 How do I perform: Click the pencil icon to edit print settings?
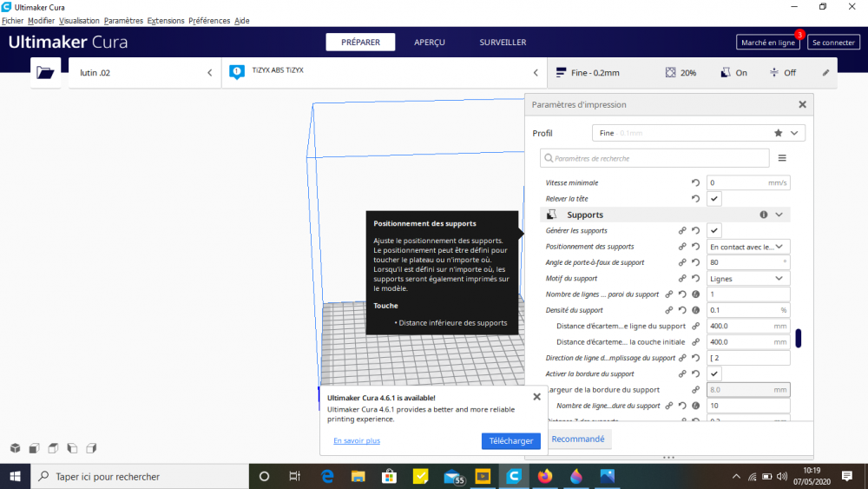pyautogui.click(x=825, y=73)
